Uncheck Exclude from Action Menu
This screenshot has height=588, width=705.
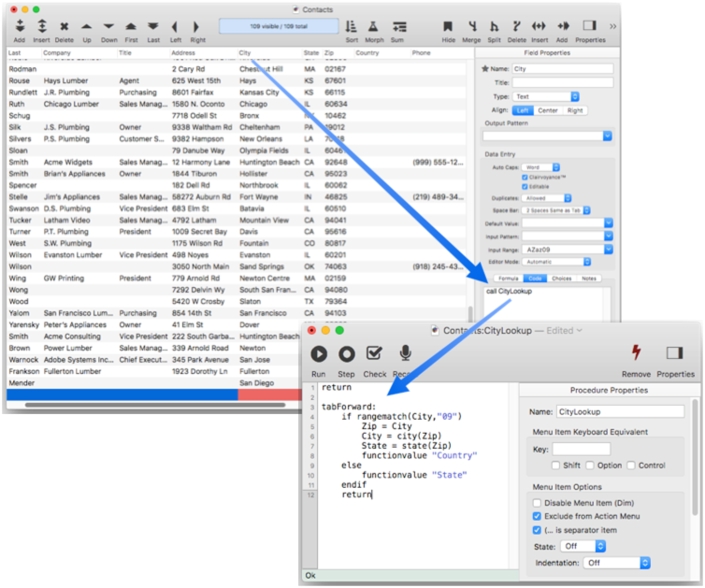[x=537, y=516]
